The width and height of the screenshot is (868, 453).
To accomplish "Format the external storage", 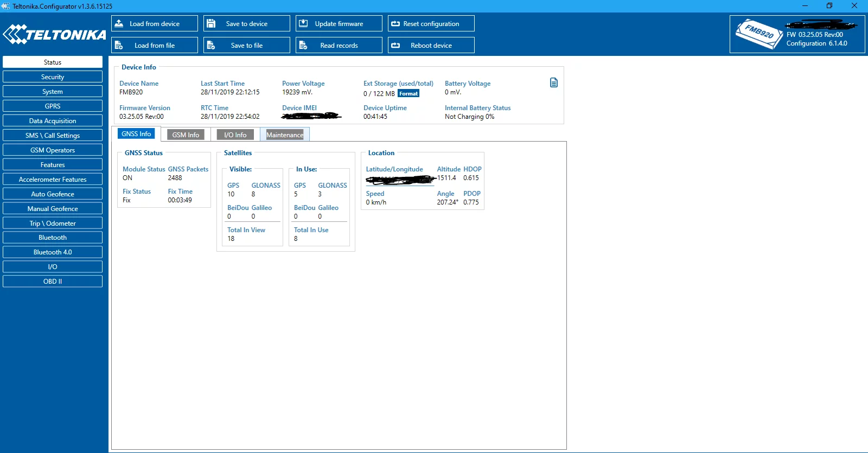I will point(409,93).
